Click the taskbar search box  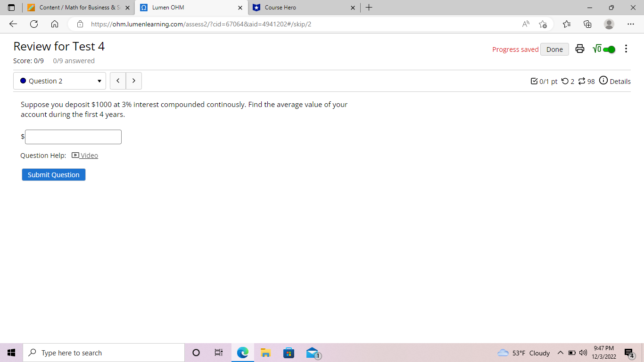pyautogui.click(x=104, y=353)
